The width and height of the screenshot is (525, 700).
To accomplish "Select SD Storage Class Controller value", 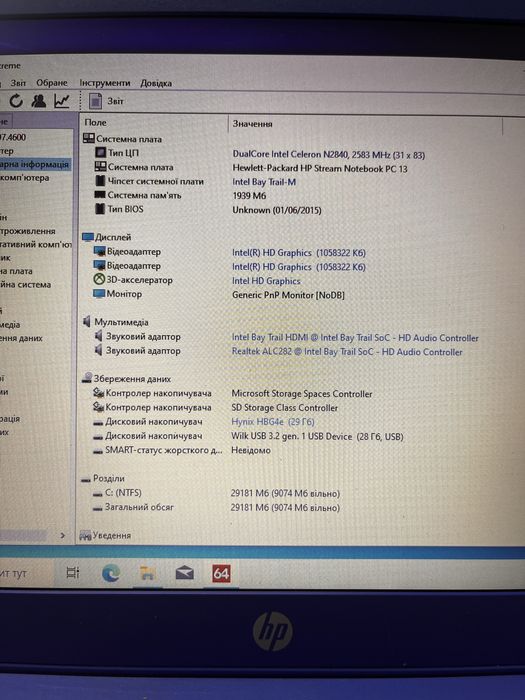I will click(285, 408).
